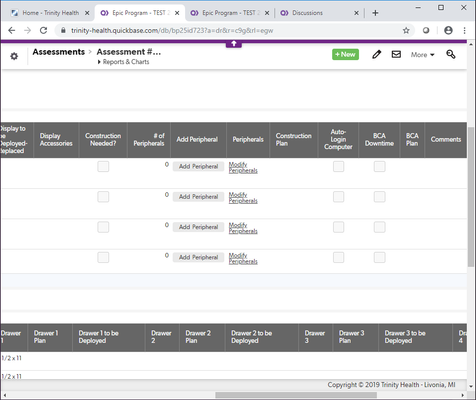
Task: Open Chrome three-dot menu
Action: (x=464, y=30)
